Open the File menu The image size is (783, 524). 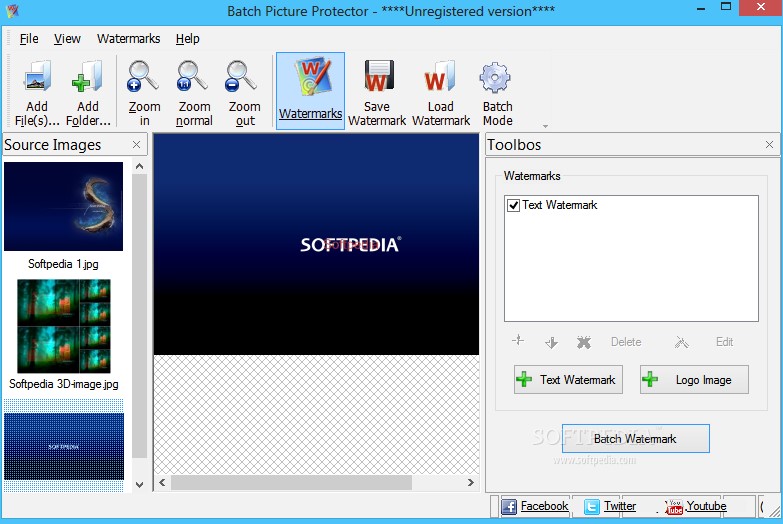[x=28, y=38]
